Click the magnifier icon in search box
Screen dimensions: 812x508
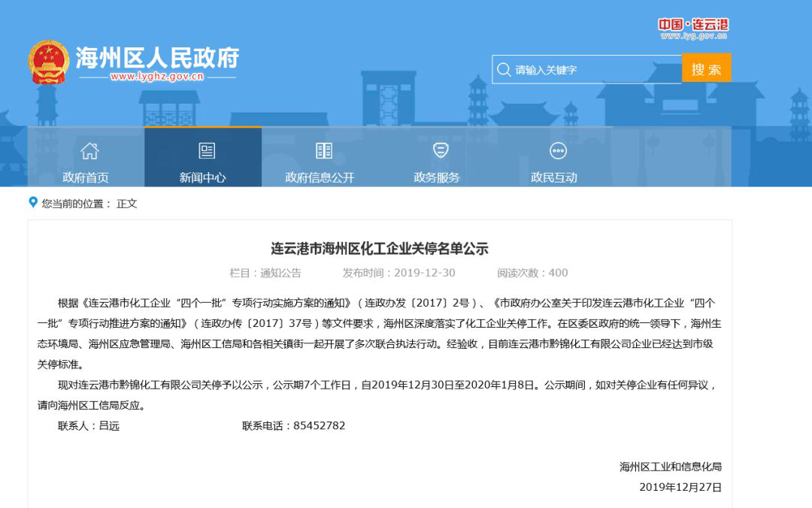pos(503,69)
